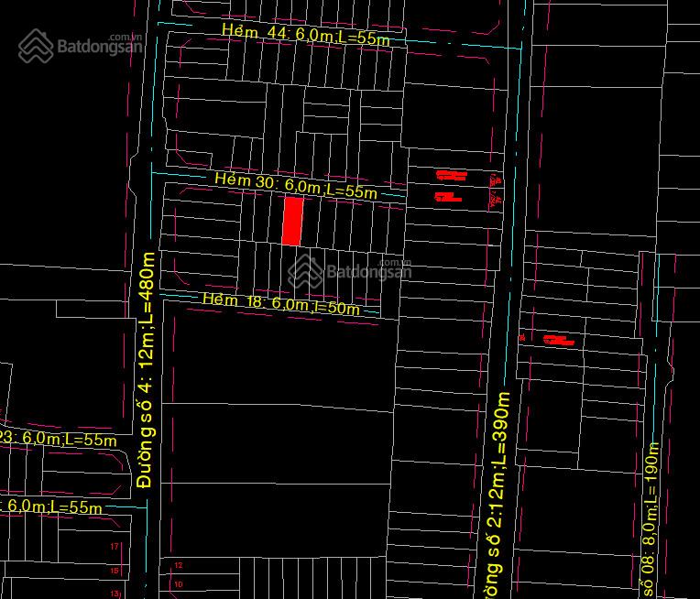Click the second red annotation below it
The image size is (700, 599).
[x=447, y=197]
